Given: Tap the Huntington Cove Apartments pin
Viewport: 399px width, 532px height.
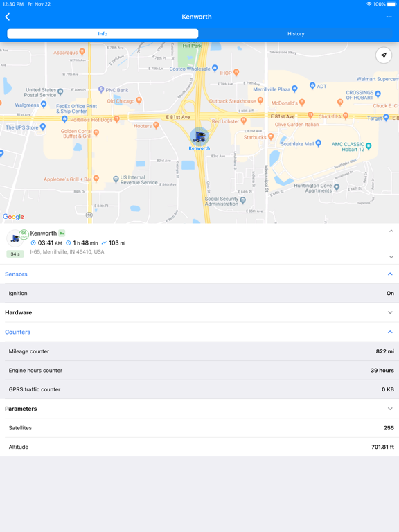Looking at the screenshot, I should pos(337,187).
